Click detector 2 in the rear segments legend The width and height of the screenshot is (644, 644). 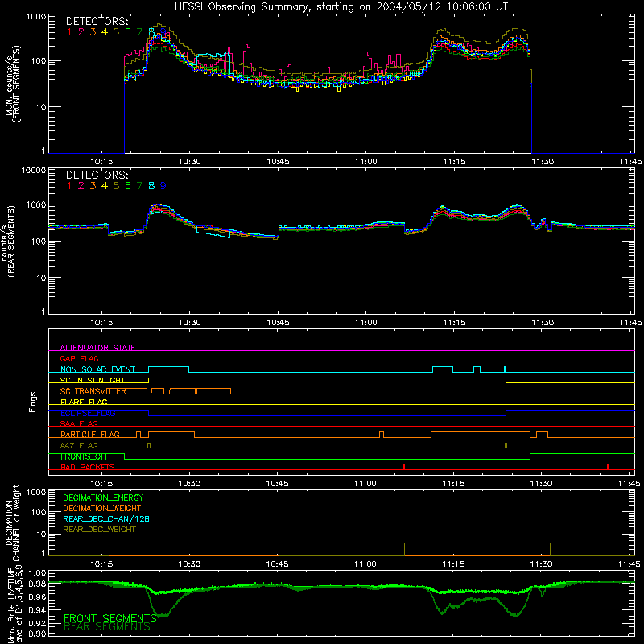tap(81, 186)
